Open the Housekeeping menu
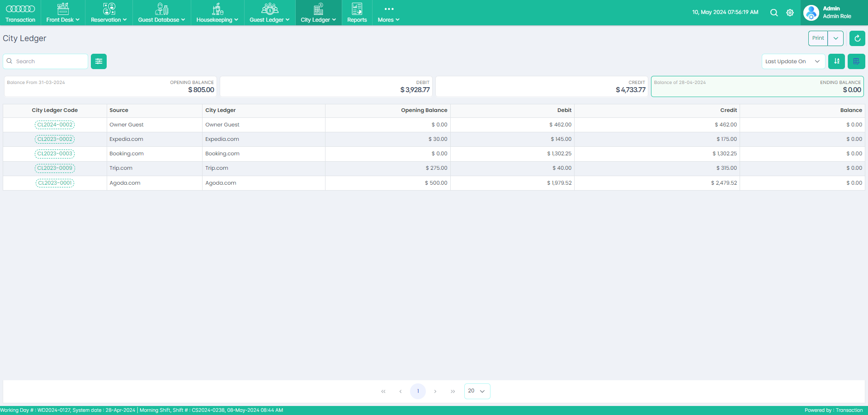The height and width of the screenshot is (415, 868). coord(217,13)
